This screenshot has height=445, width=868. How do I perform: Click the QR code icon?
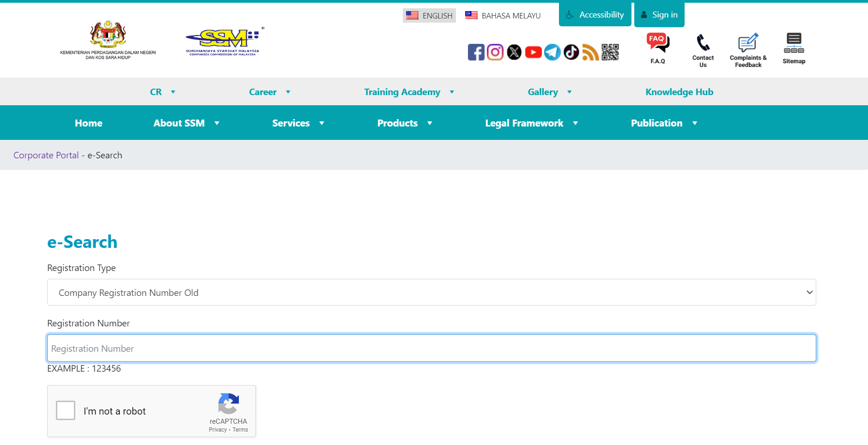(x=610, y=52)
